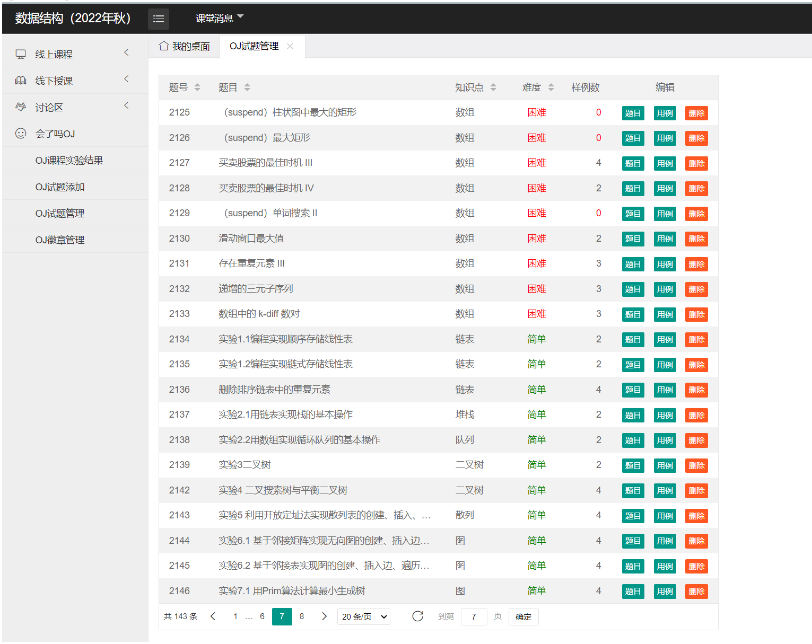This screenshot has height=644, width=812.
Task: Click 困难 difficulty in row 2133
Action: click(x=537, y=314)
